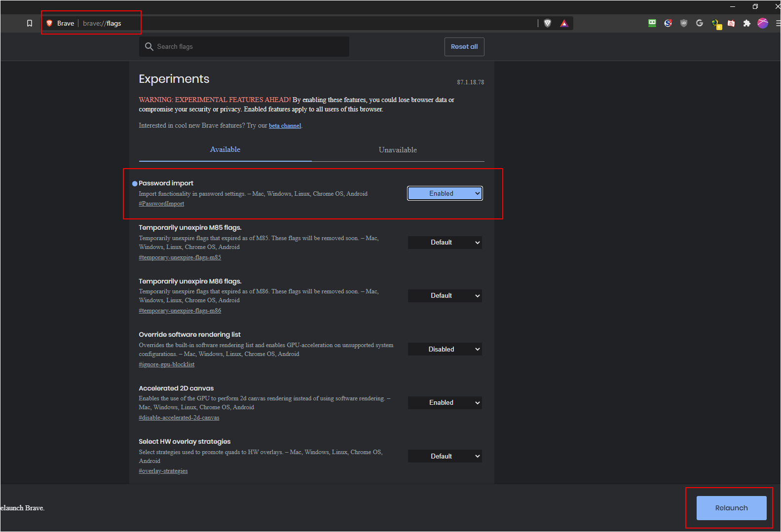Click the bookmark icon beside the address bar
The height and width of the screenshot is (532, 781).
click(30, 23)
